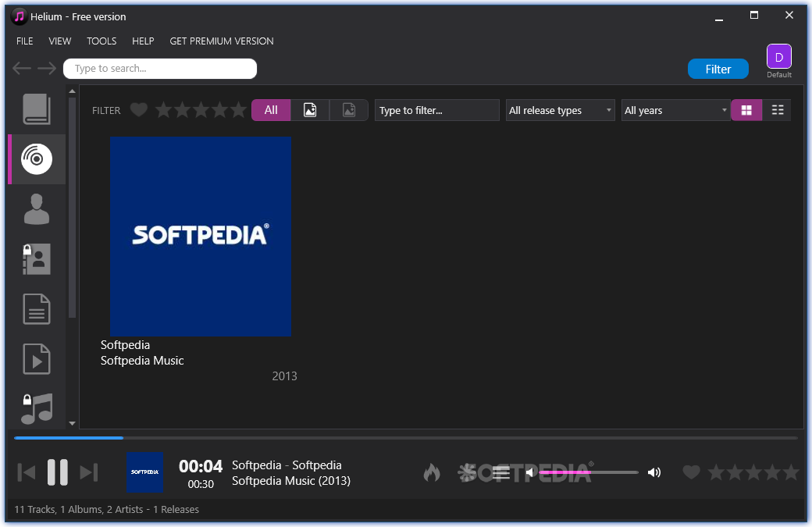This screenshot has width=812, height=527.
Task: Open the Softpedia album cover thumbnail
Action: click(201, 236)
